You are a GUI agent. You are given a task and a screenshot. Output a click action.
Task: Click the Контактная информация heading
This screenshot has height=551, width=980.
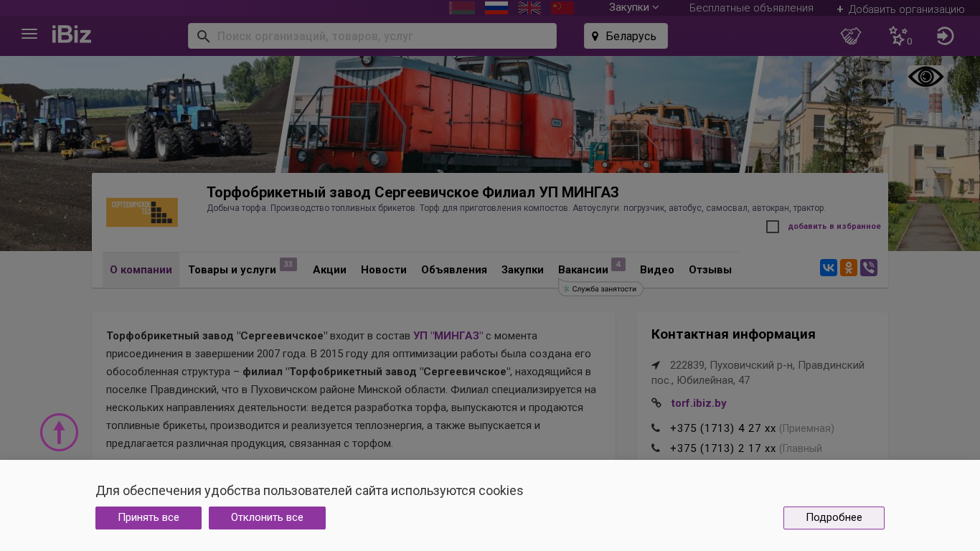click(x=733, y=334)
